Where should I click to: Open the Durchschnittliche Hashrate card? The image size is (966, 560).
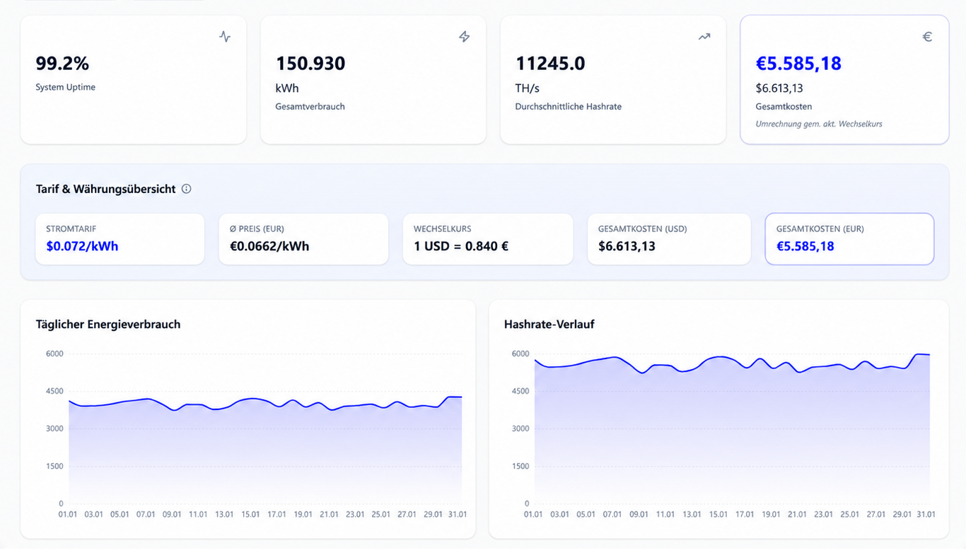(613, 80)
